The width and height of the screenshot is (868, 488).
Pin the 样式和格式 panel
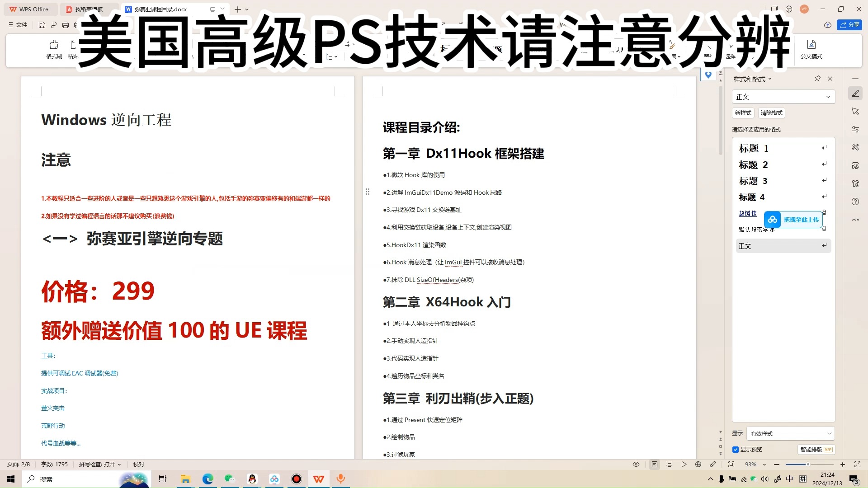click(817, 79)
